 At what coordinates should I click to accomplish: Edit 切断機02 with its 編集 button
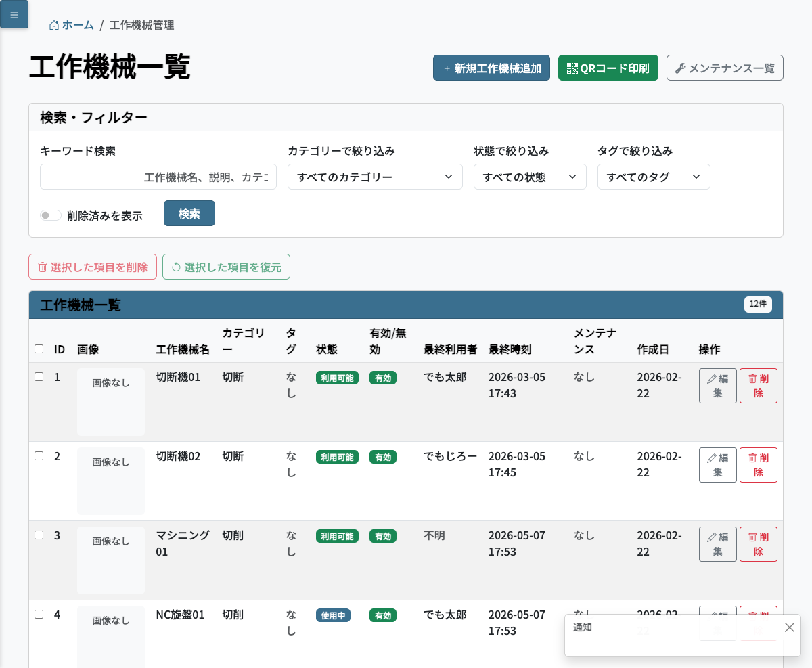tap(718, 465)
